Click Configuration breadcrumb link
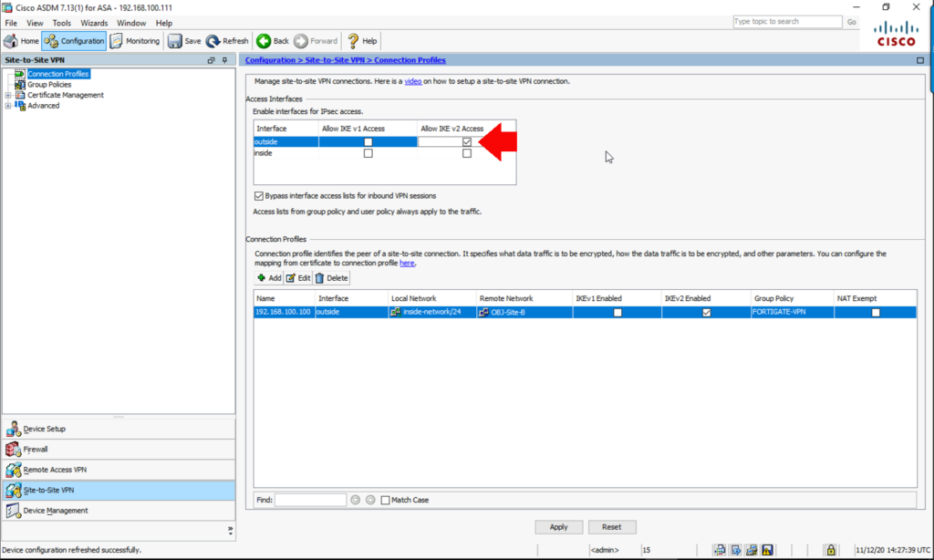This screenshot has height=560, width=934. tap(270, 60)
